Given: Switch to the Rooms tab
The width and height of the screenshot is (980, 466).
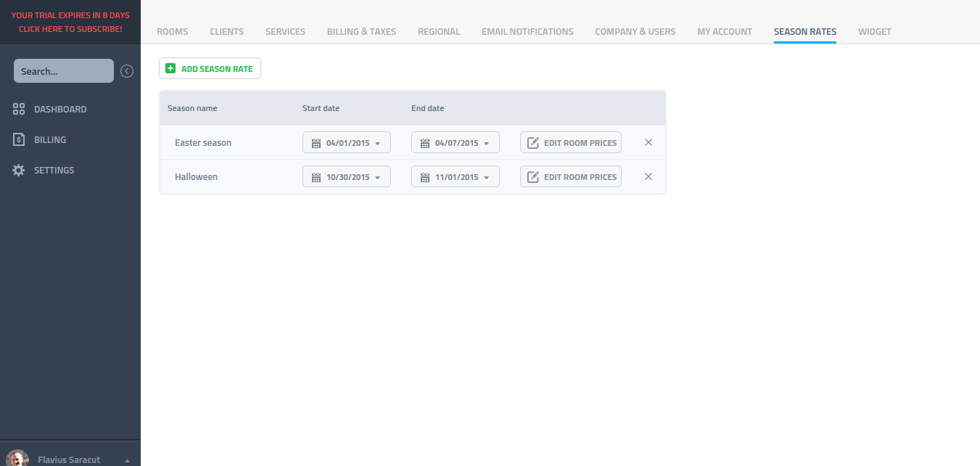Looking at the screenshot, I should (x=172, y=32).
